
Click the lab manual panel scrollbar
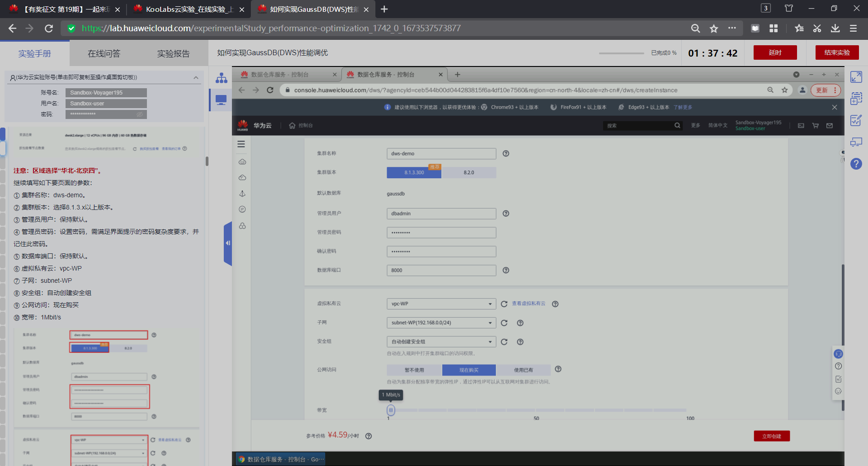pos(207,161)
